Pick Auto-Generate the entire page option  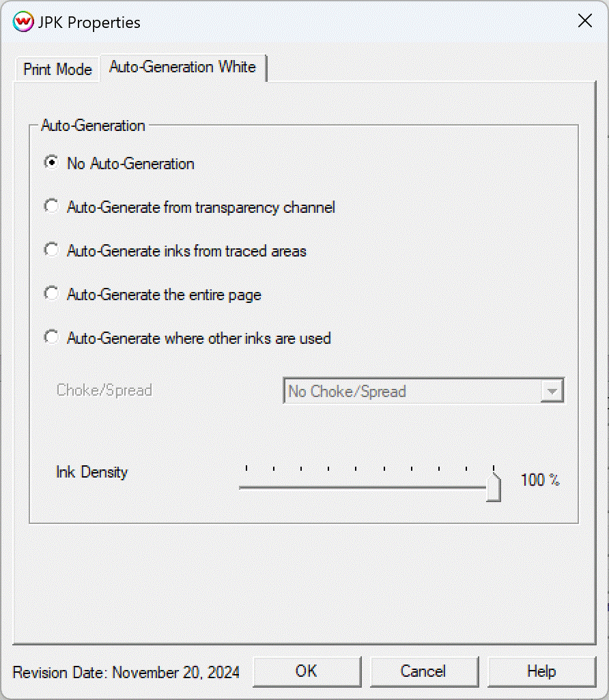pyautogui.click(x=51, y=294)
